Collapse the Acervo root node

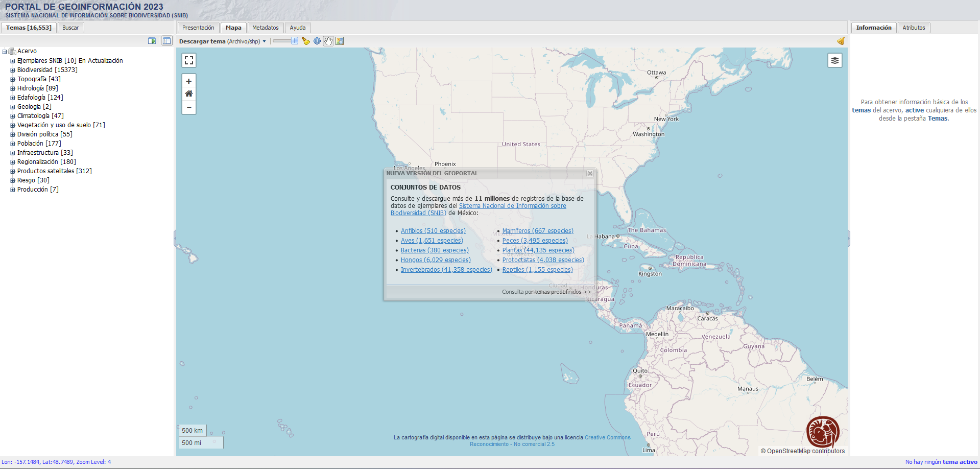(4, 52)
